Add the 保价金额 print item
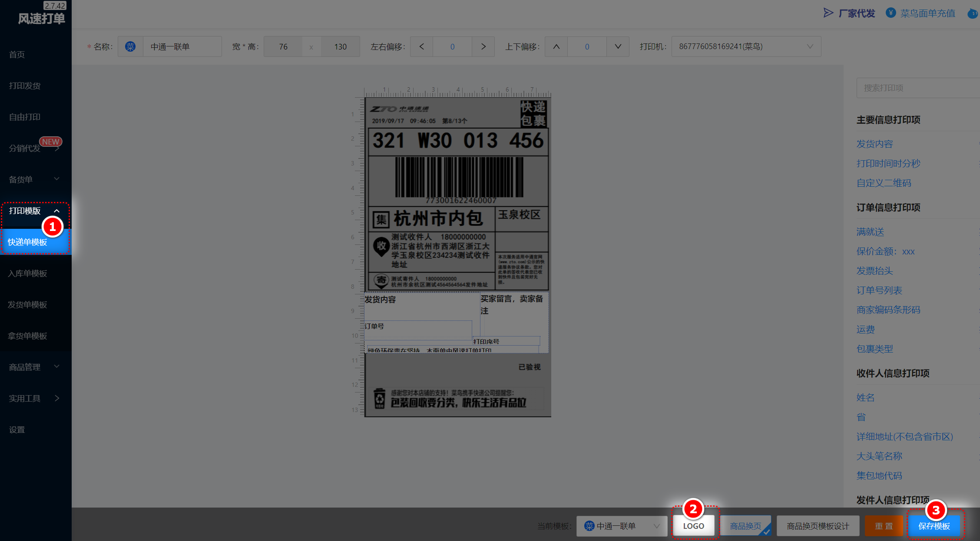 pos(885,251)
